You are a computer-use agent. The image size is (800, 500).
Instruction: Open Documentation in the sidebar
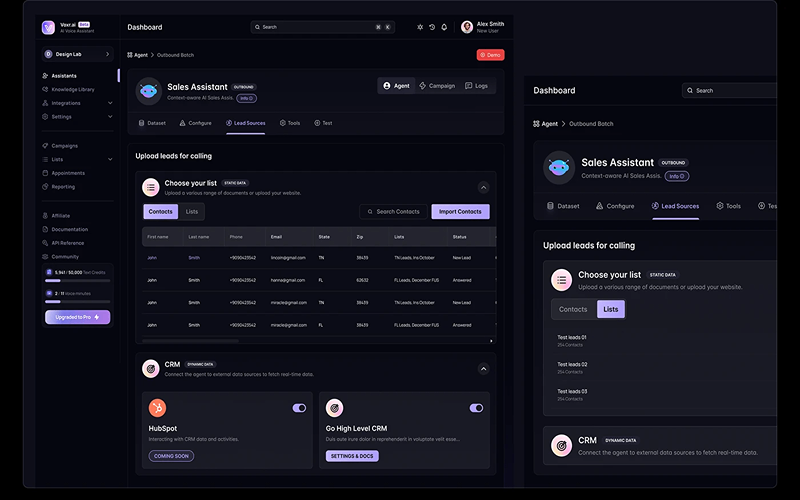pos(69,229)
